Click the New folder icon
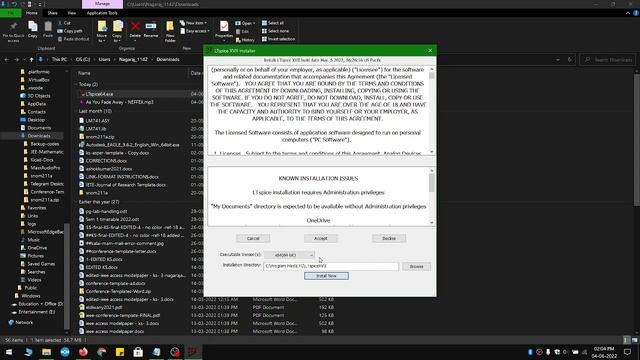 point(170,31)
